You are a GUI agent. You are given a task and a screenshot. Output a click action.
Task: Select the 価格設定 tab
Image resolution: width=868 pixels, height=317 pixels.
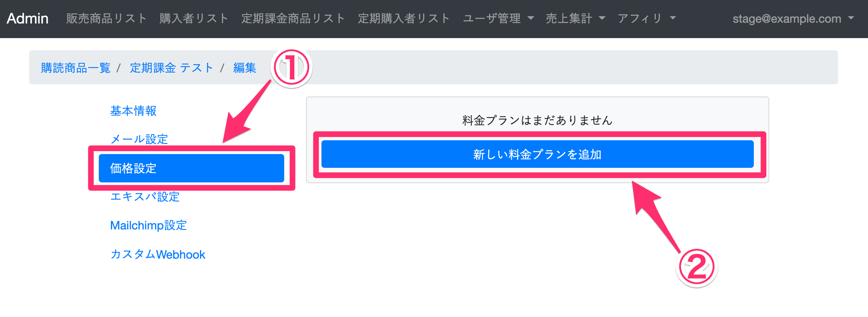click(191, 168)
